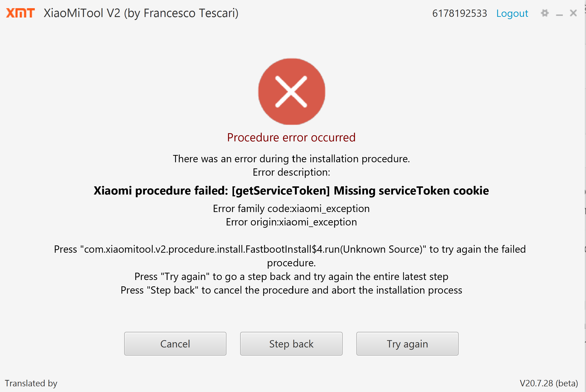Click the Error family code line

[x=291, y=209]
